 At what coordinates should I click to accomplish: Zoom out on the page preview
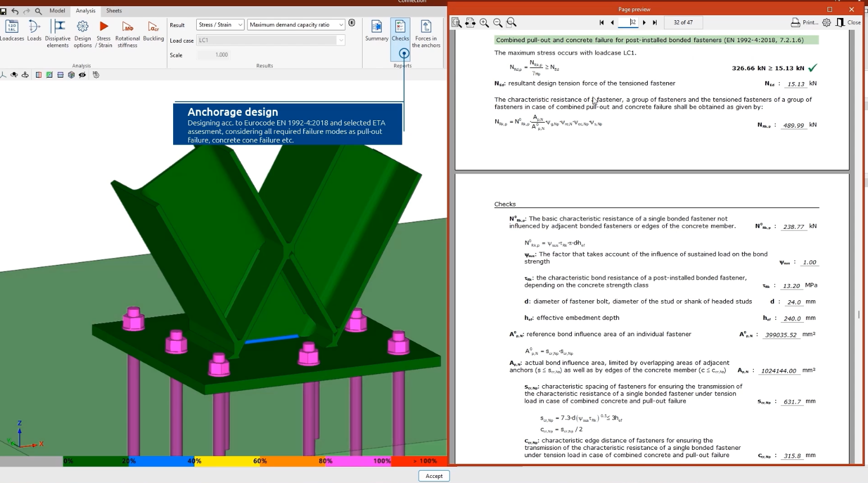(498, 22)
